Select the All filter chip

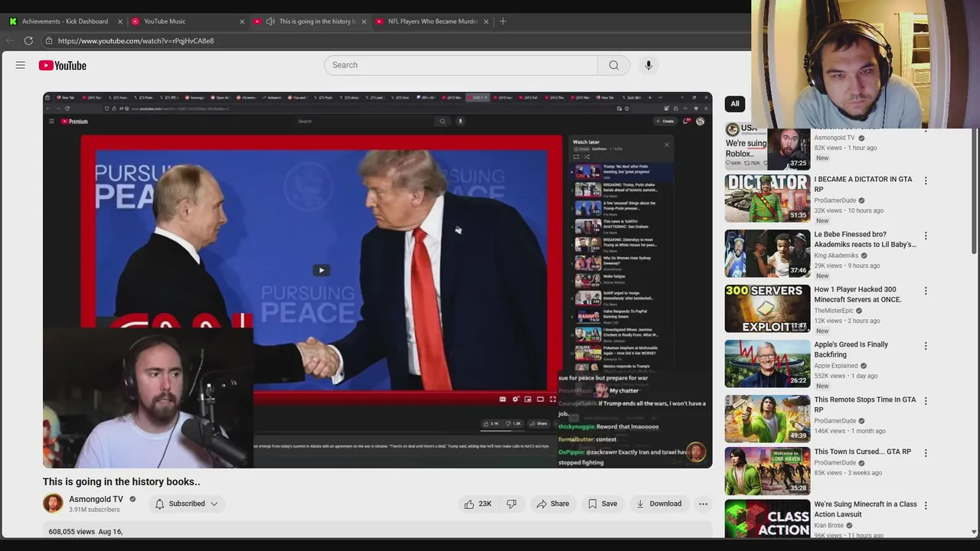(x=735, y=104)
